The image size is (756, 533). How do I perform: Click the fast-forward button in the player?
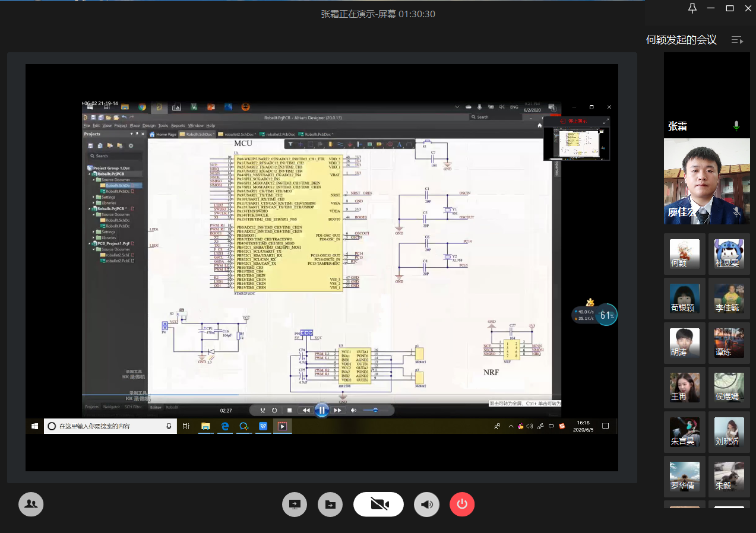click(x=337, y=410)
